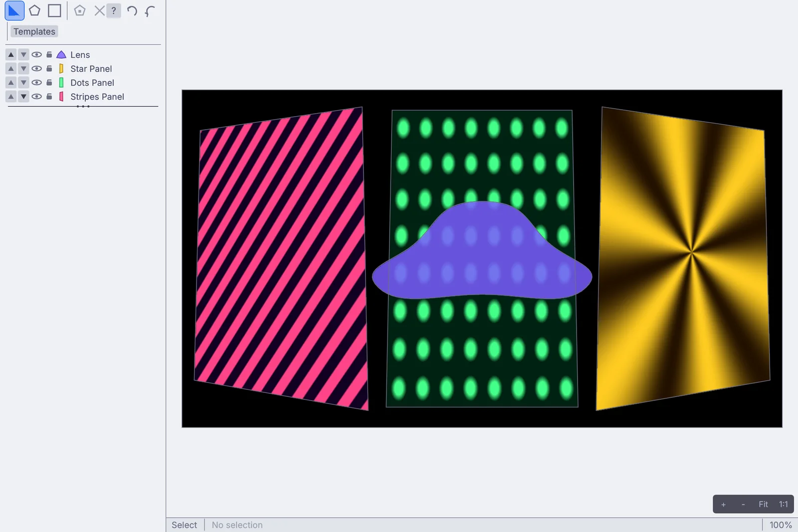Move Stripes Panel layer down
Screen dimensions: 798x532
[23, 96]
